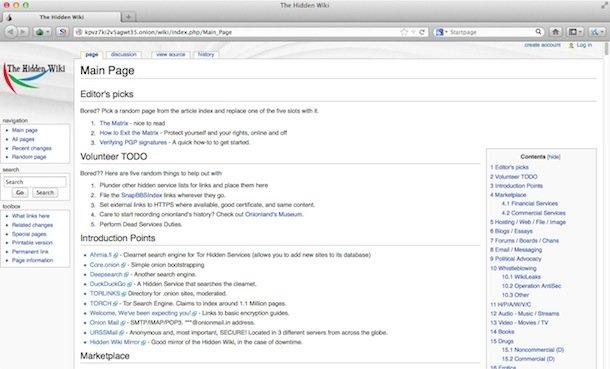Open the TORCH search engine link
610x369 pixels.
click(101, 303)
